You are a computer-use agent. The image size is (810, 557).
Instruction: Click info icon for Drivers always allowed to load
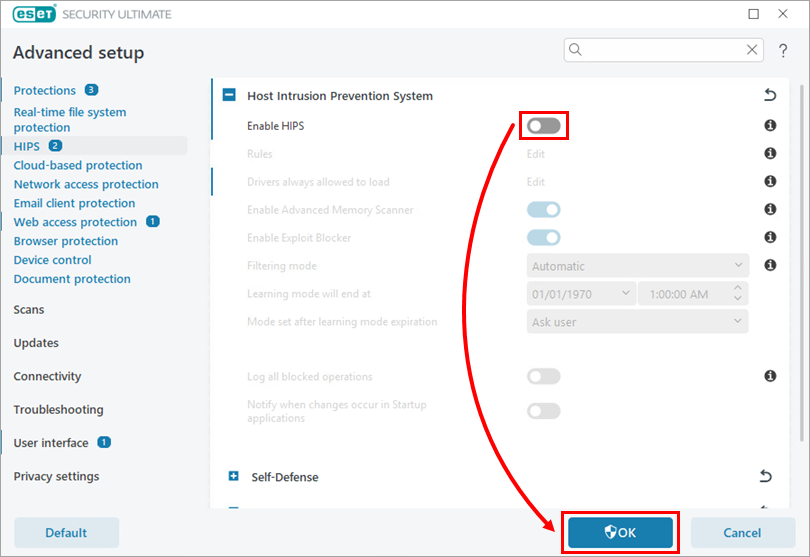pos(770,182)
